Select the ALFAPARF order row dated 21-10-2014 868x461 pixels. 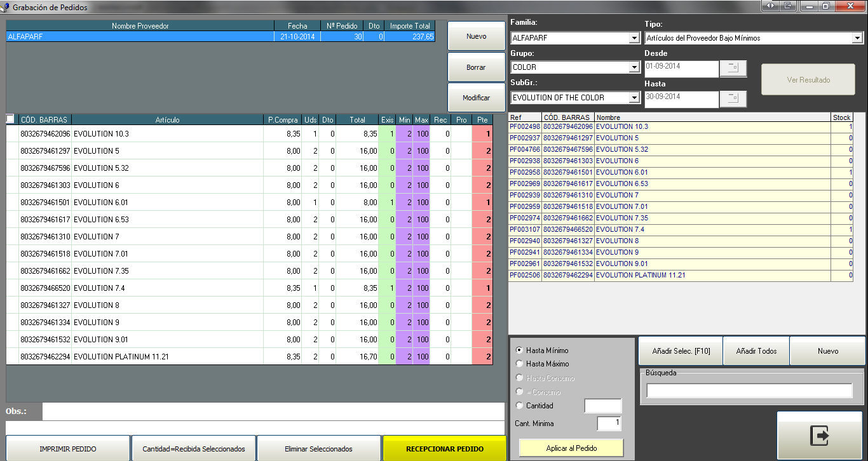click(x=220, y=37)
